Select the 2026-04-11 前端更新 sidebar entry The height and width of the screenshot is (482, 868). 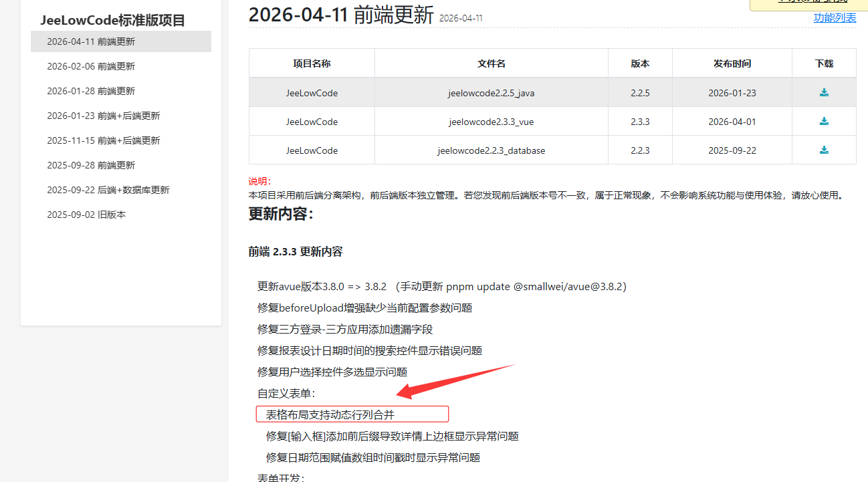point(91,41)
